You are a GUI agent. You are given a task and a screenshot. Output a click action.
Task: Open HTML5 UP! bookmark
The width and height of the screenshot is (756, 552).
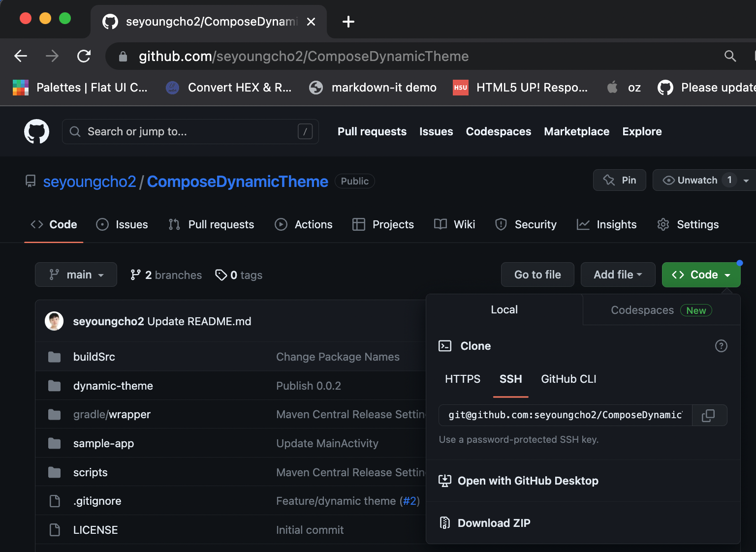[x=520, y=88]
